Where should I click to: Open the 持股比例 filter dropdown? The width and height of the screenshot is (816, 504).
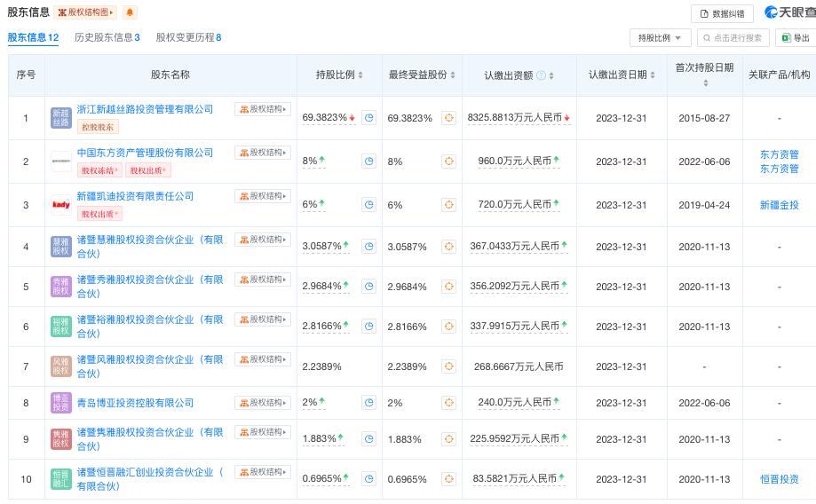(x=660, y=38)
